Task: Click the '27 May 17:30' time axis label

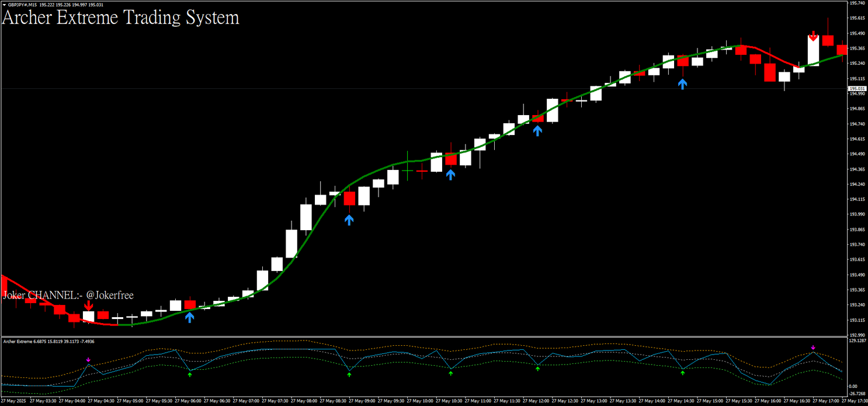Action: [855, 401]
